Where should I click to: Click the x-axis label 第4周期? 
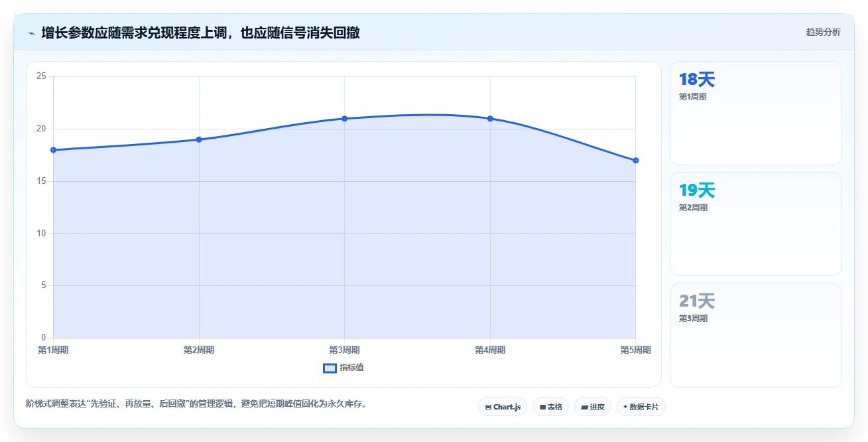tap(490, 350)
